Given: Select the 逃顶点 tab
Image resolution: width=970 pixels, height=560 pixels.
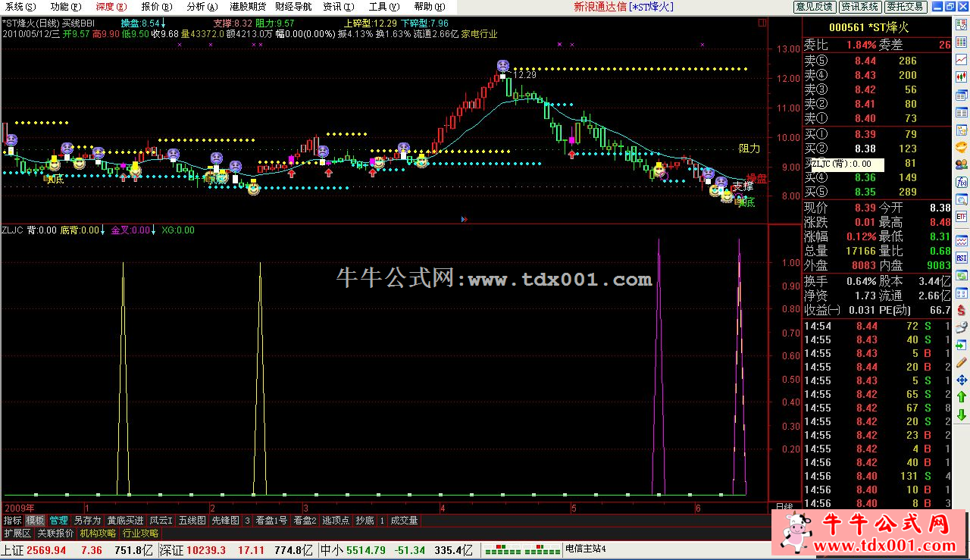Looking at the screenshot, I should 336,521.
